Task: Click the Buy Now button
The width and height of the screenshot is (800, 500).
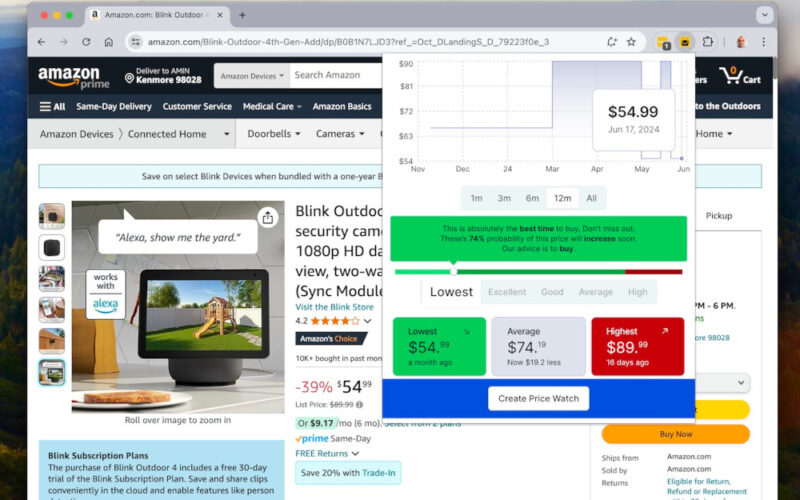Action: pos(676,434)
